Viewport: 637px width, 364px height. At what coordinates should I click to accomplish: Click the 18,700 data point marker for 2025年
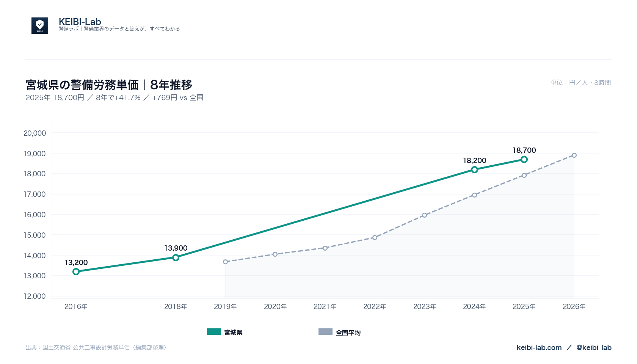pyautogui.click(x=524, y=159)
